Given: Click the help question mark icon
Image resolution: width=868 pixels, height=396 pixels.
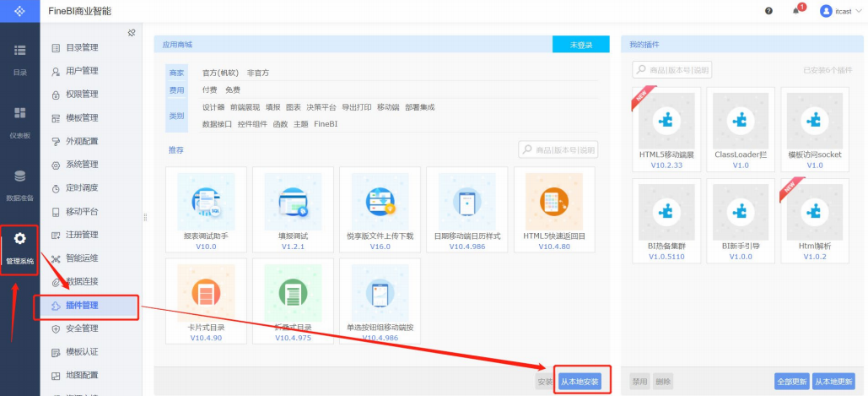Looking at the screenshot, I should click(x=768, y=11).
